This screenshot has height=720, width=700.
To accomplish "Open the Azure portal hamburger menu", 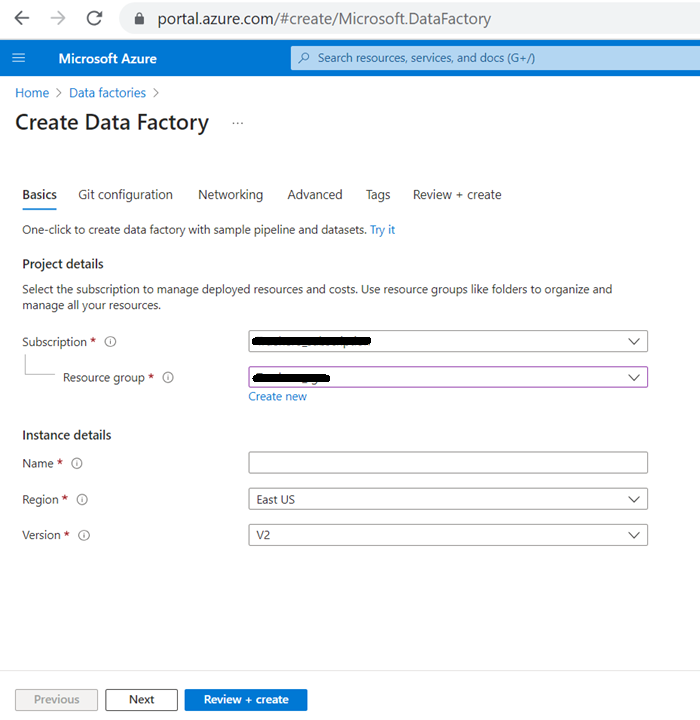I will point(18,58).
